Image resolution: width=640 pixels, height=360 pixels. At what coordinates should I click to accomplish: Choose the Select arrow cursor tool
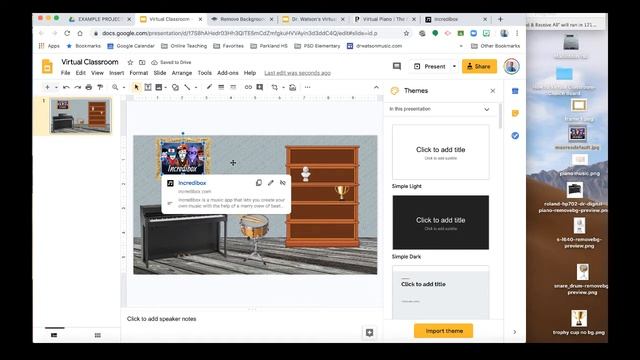coord(137,87)
